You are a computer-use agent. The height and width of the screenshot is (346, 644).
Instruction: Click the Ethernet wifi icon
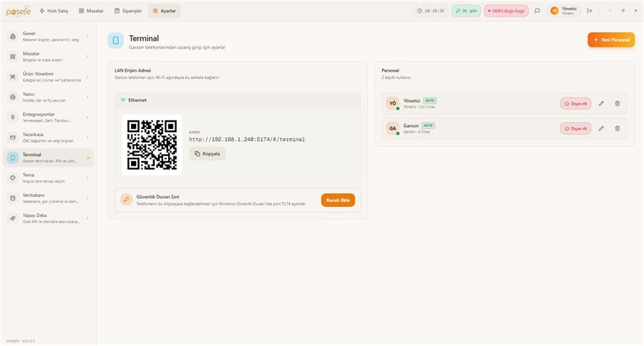[x=123, y=100]
